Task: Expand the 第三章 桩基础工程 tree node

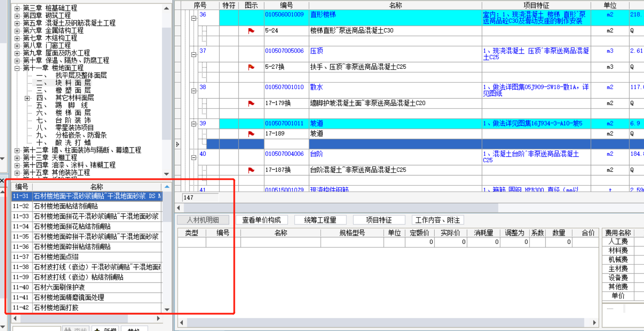Action: pos(17,8)
